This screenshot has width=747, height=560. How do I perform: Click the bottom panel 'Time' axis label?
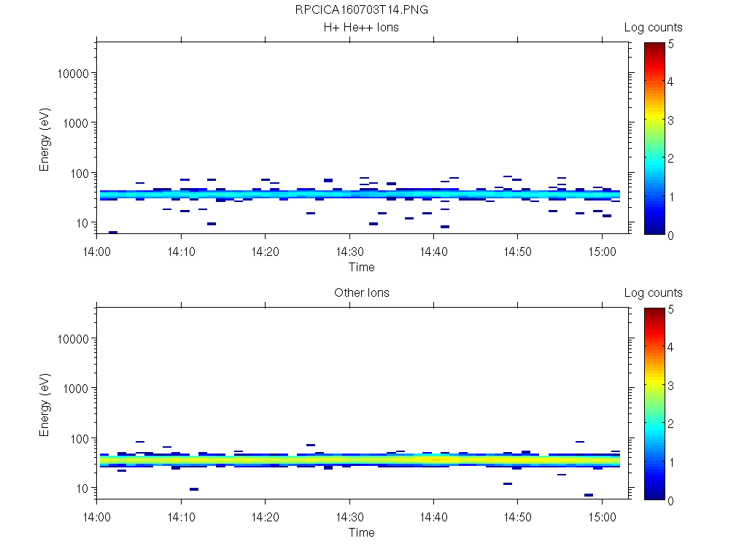coord(362,532)
